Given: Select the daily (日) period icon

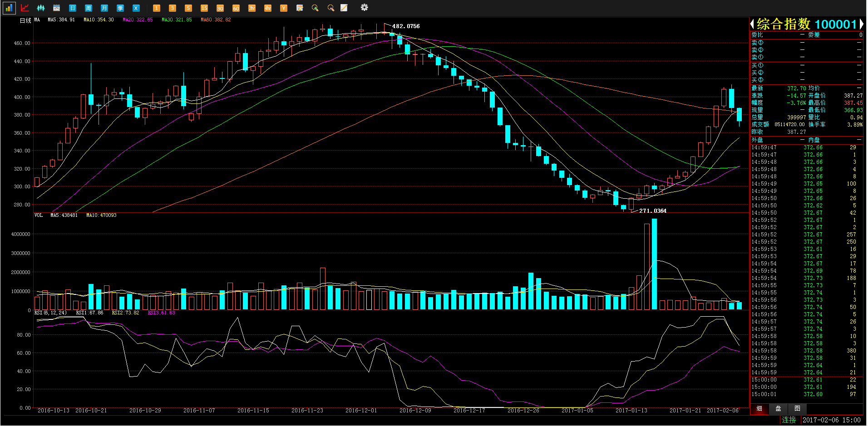Looking at the screenshot, I should click(x=73, y=8).
